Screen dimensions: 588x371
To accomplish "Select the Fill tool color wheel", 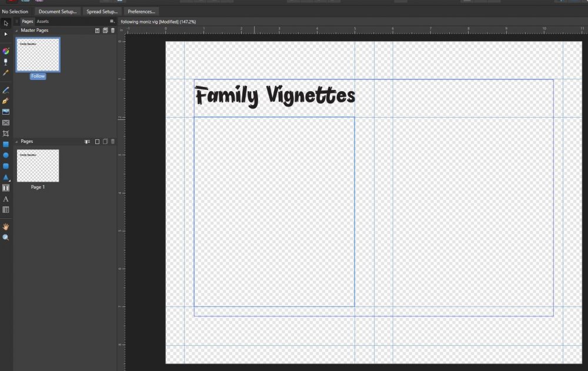I will click(x=6, y=51).
